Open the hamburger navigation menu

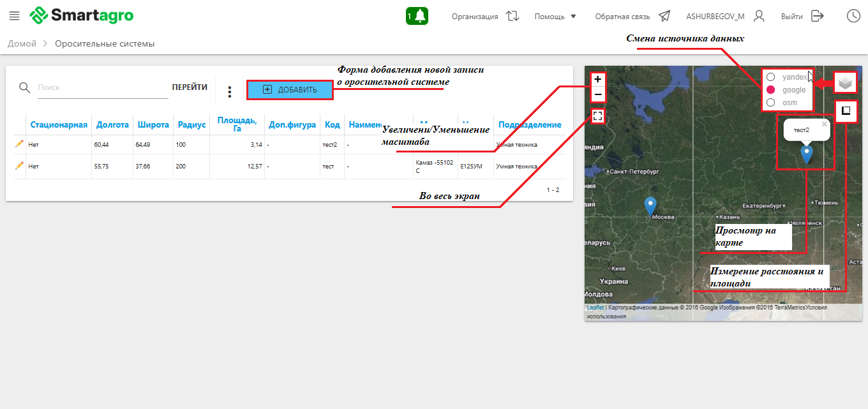15,16
